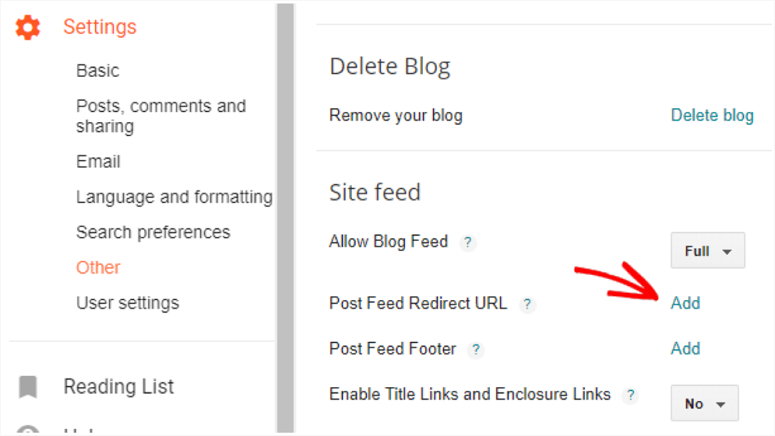Add a Post Feed Redirect URL

click(685, 303)
